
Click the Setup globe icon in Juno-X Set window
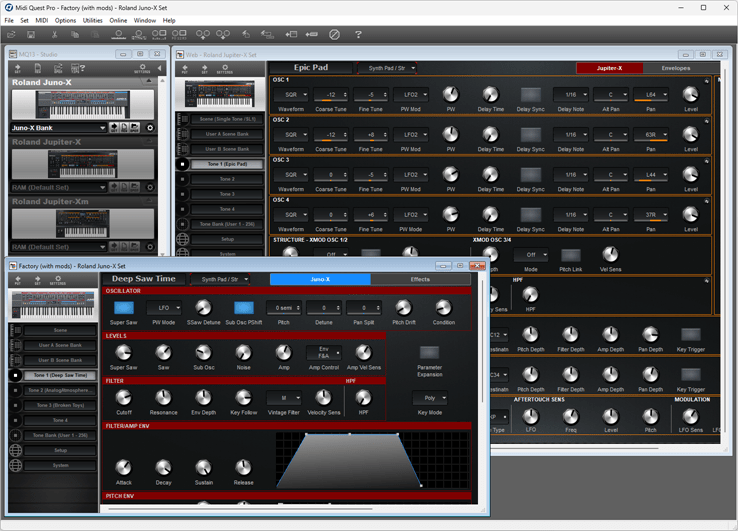pos(16,450)
